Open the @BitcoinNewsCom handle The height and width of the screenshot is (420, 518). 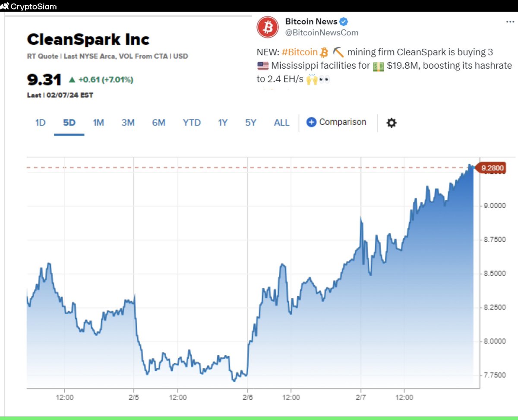(x=322, y=32)
